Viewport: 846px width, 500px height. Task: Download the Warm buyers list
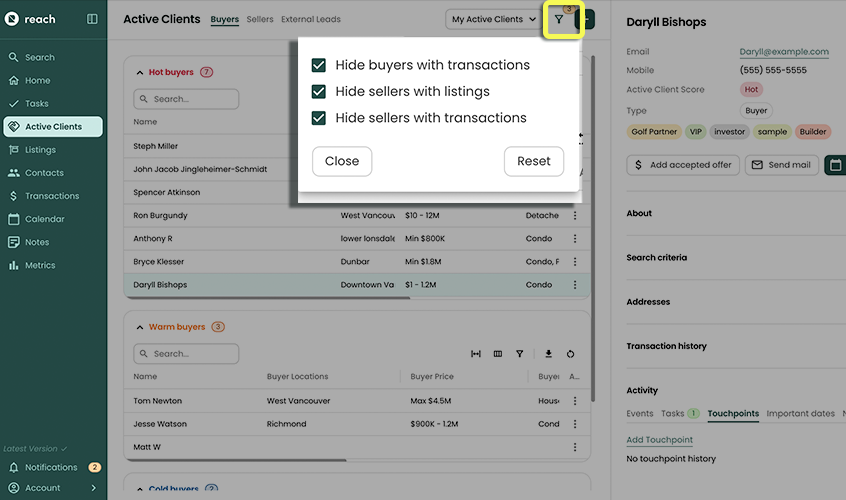pyautogui.click(x=548, y=354)
